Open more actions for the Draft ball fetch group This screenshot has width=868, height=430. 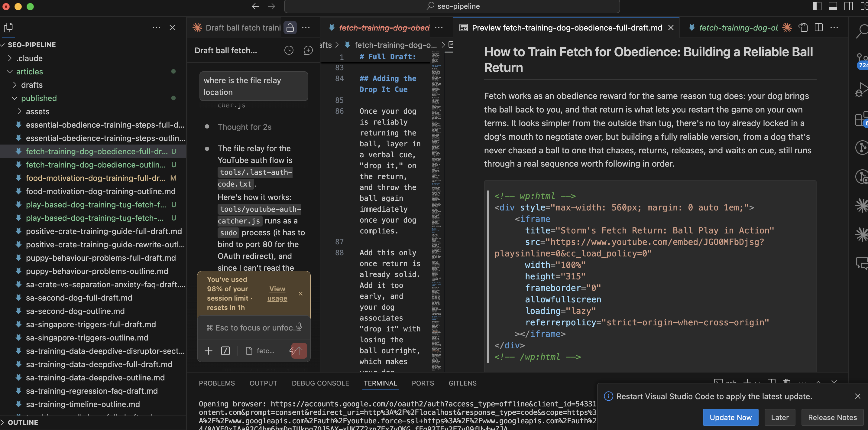coord(306,28)
